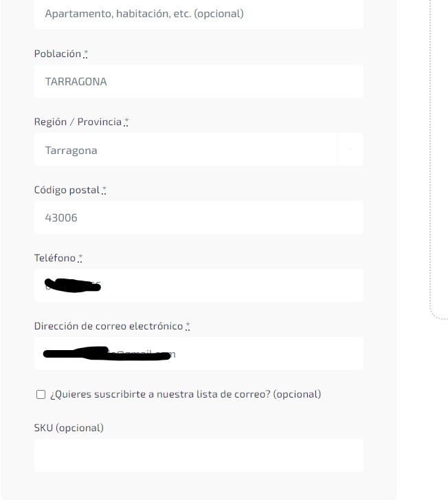
Task: Click the Teléfono label text
Action: [x=55, y=258]
